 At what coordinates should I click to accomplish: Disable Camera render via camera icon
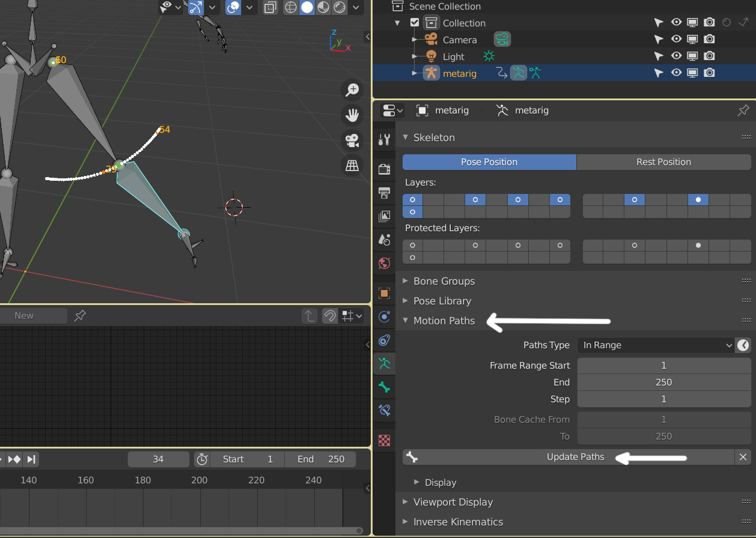coord(709,40)
